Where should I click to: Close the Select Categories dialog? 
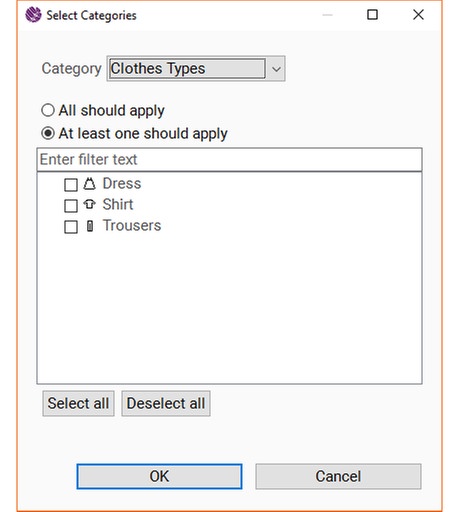pos(418,15)
